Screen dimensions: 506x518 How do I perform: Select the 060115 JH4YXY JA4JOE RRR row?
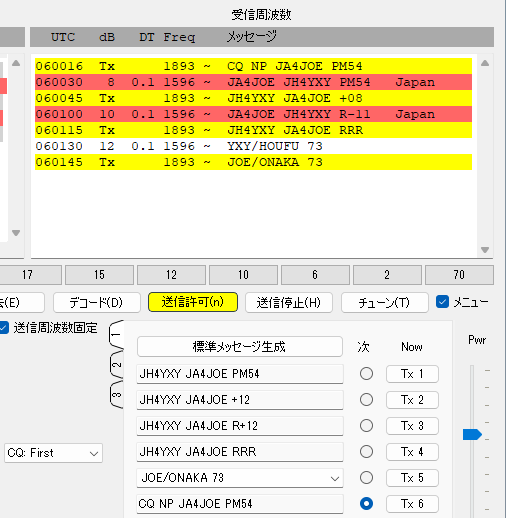(253, 130)
